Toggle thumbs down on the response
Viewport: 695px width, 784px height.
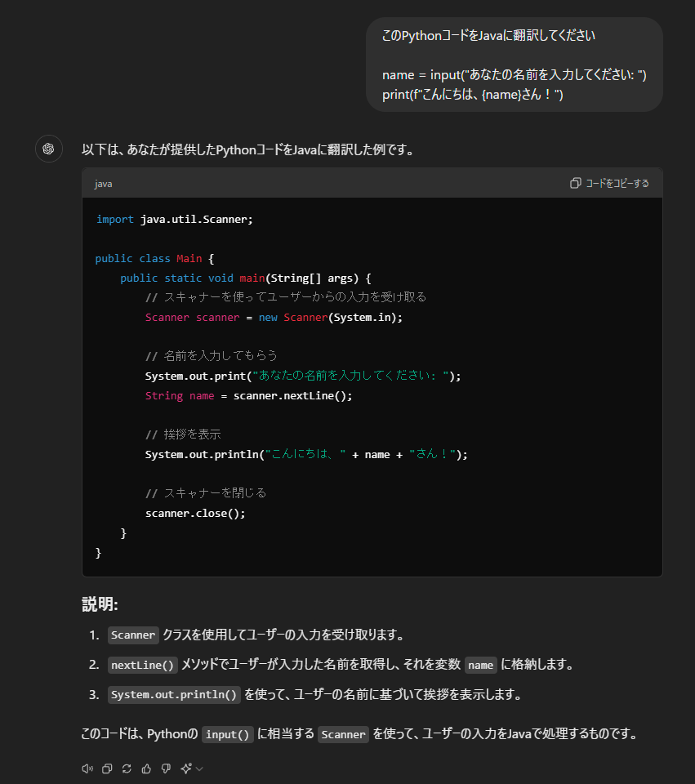tap(166, 768)
